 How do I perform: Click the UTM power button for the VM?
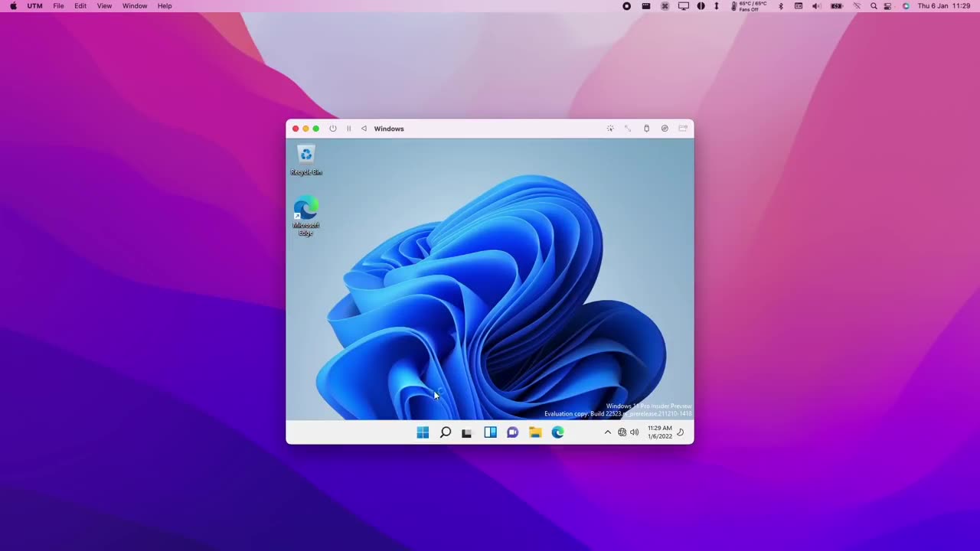333,129
